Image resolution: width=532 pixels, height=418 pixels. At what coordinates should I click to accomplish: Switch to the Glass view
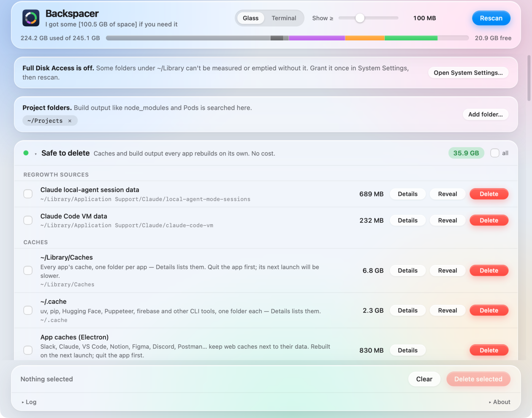pyautogui.click(x=250, y=18)
